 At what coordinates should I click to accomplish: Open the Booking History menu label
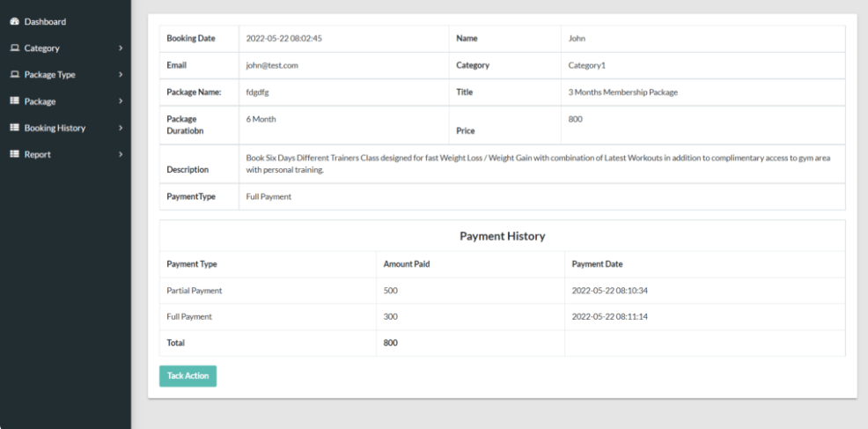click(55, 128)
